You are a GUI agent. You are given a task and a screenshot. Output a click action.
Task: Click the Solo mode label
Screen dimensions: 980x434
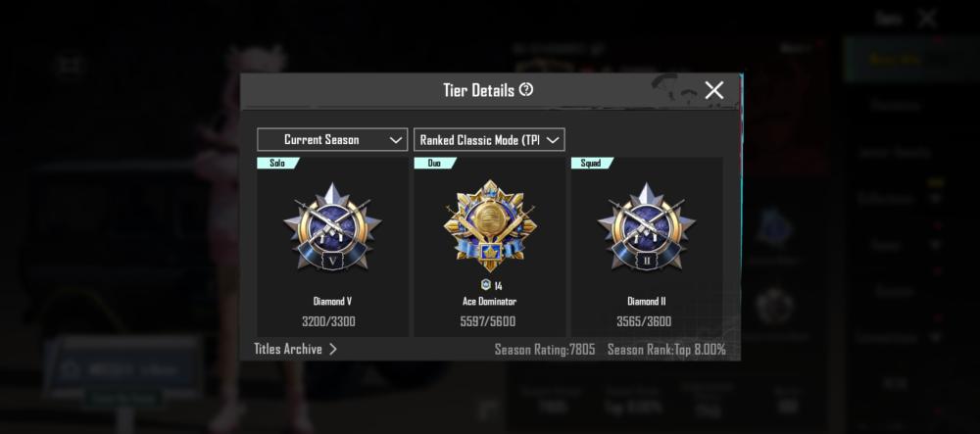(x=277, y=163)
